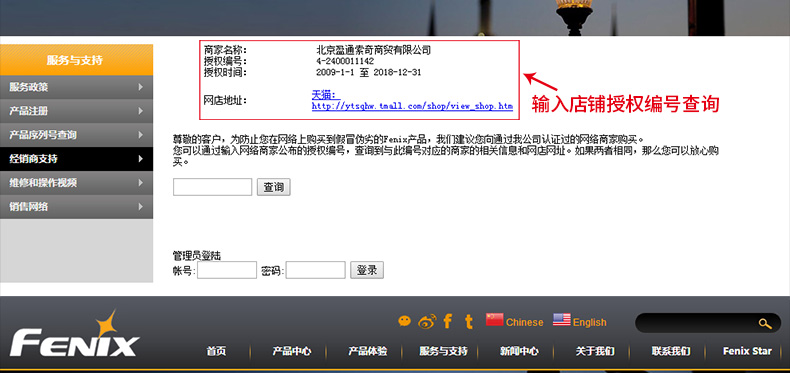Click the search magnifier icon
Image resolution: width=790 pixels, height=373 pixels.
tap(765, 323)
